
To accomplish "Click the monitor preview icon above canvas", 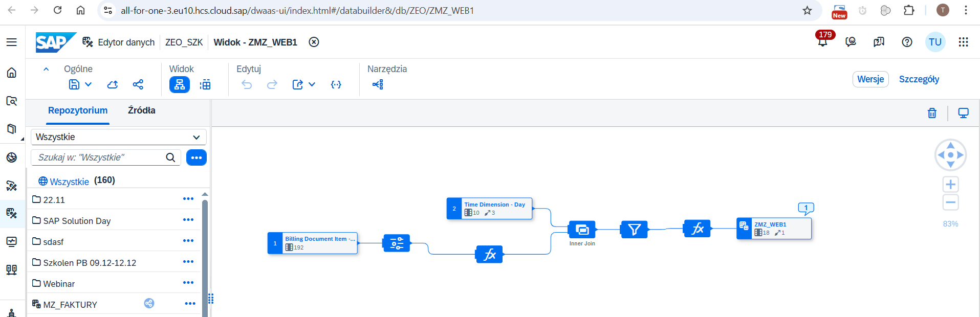I will [x=963, y=113].
